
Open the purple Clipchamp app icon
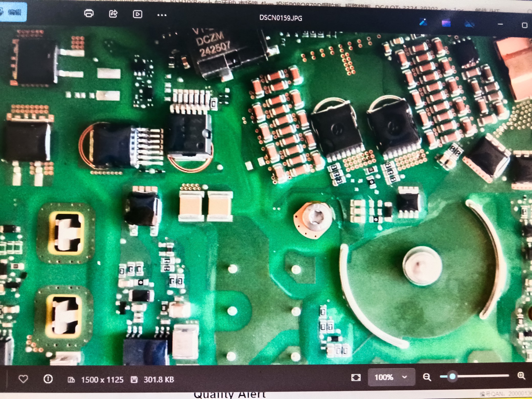[x=446, y=23]
